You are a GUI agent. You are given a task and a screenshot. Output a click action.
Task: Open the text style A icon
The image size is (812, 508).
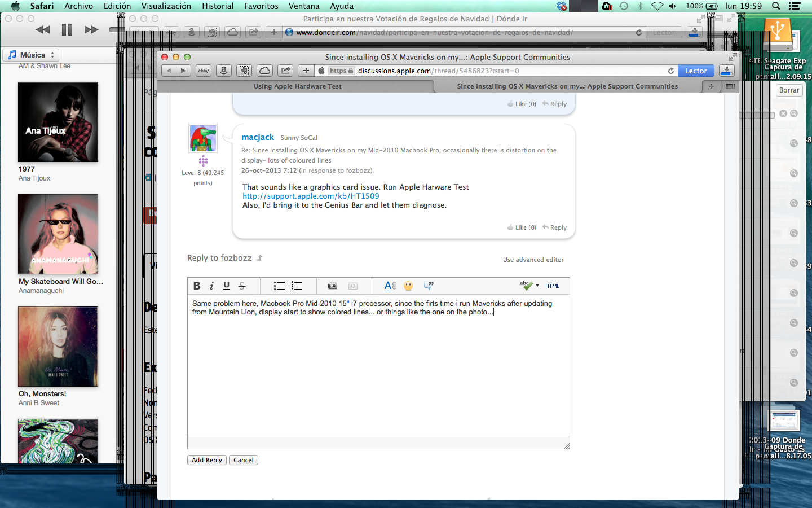pos(390,286)
